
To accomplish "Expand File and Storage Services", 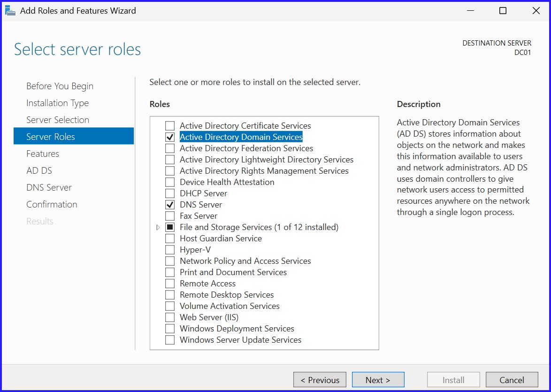I will 158,227.
